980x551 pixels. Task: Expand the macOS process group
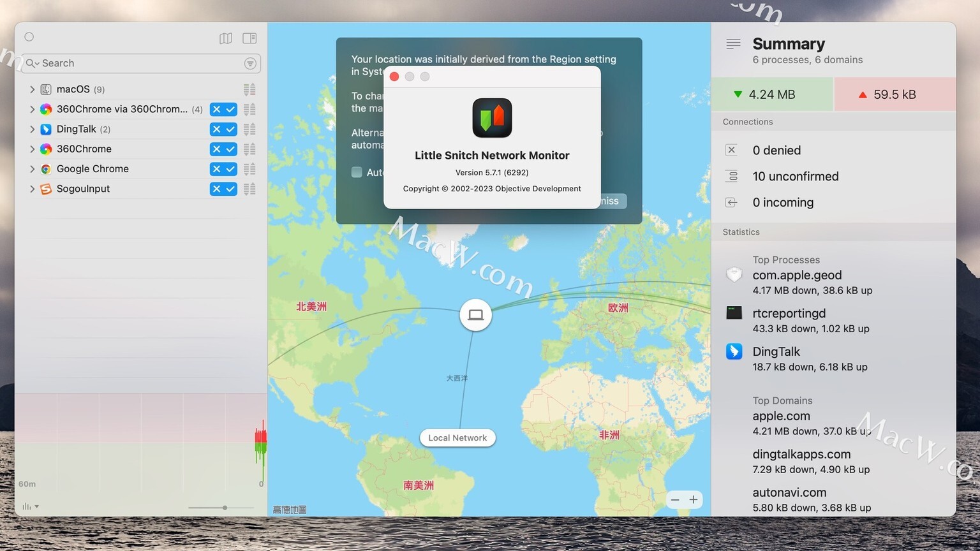click(x=32, y=89)
